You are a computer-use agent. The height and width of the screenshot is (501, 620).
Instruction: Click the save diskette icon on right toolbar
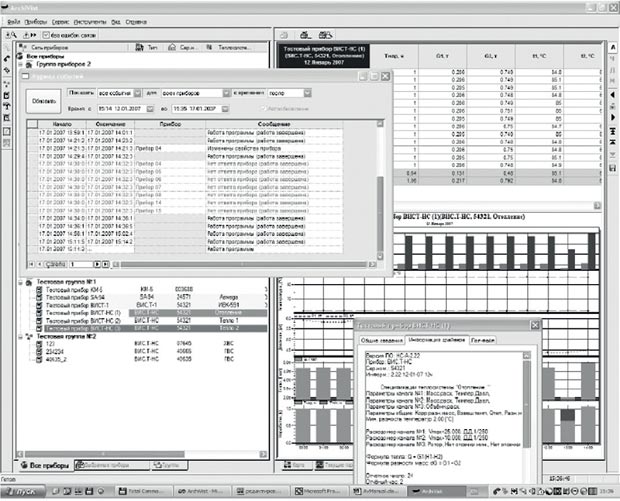pyautogui.click(x=613, y=168)
